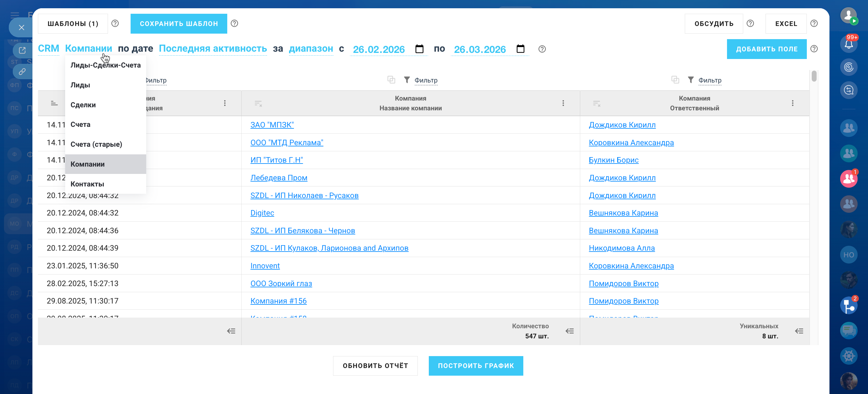Open the диапазон period dropdown

tap(311, 49)
